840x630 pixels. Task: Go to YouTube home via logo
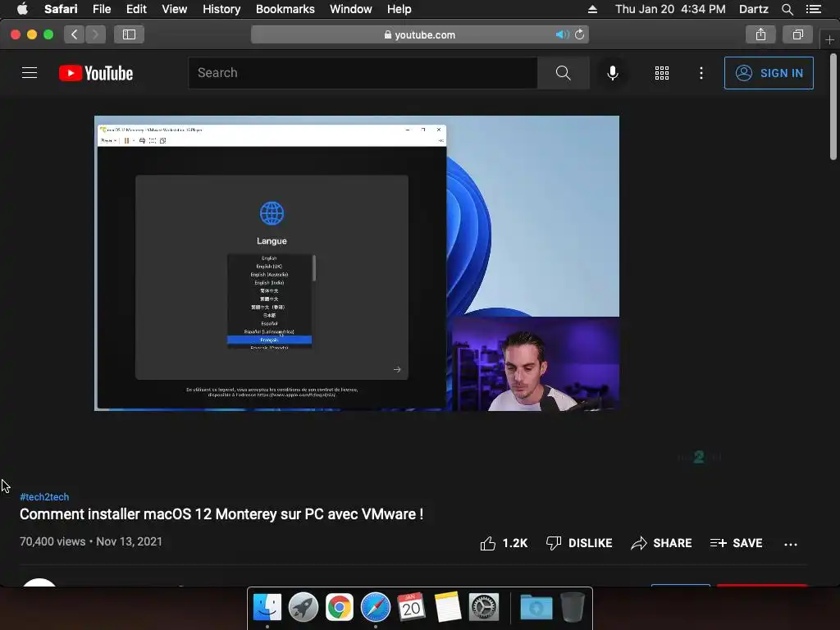coord(96,73)
